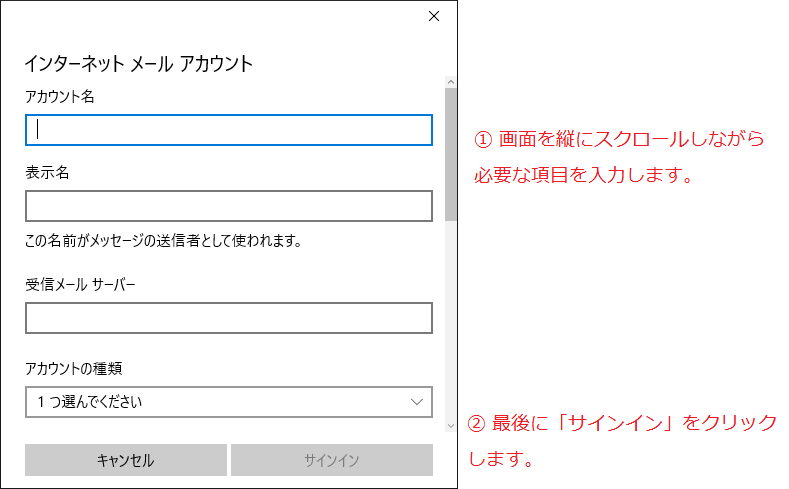Focus the アカウント名 text field
Screen dimensions: 789x489
pos(229,130)
